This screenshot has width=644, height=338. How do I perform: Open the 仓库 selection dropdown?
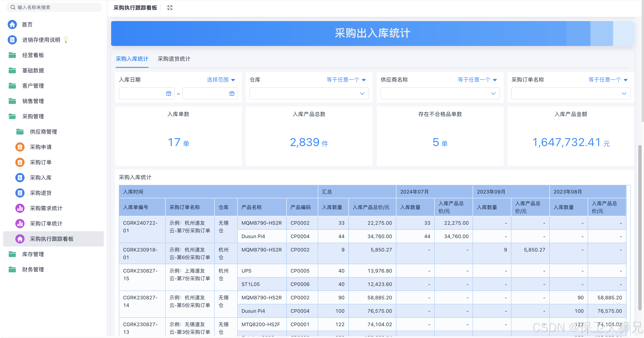pos(309,94)
